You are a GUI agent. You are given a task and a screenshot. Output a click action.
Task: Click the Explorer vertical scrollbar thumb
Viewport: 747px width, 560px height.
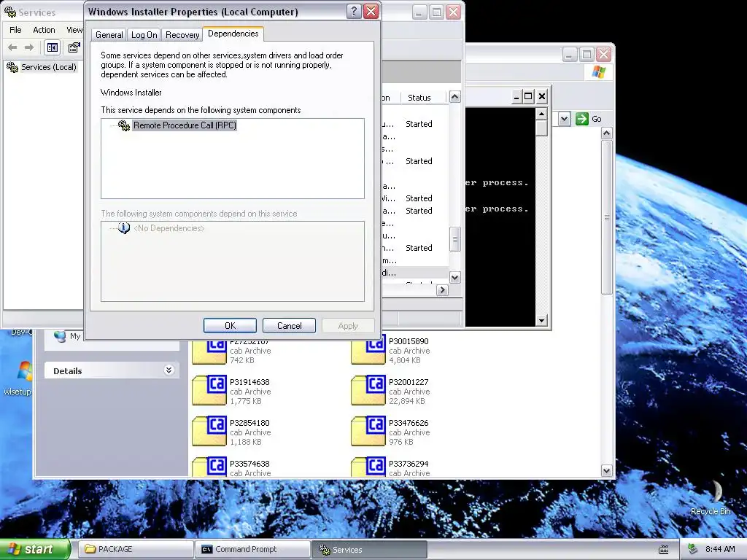(606, 217)
